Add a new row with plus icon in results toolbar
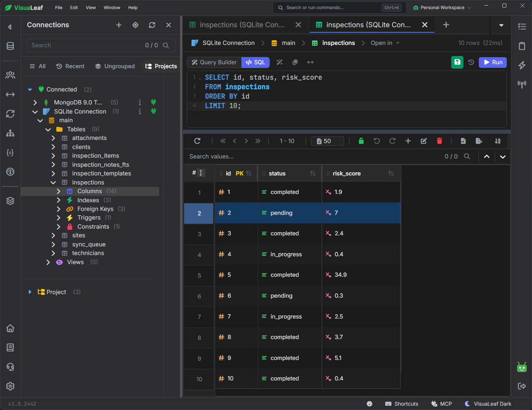Image resolution: width=532 pixels, height=410 pixels. 408,141
